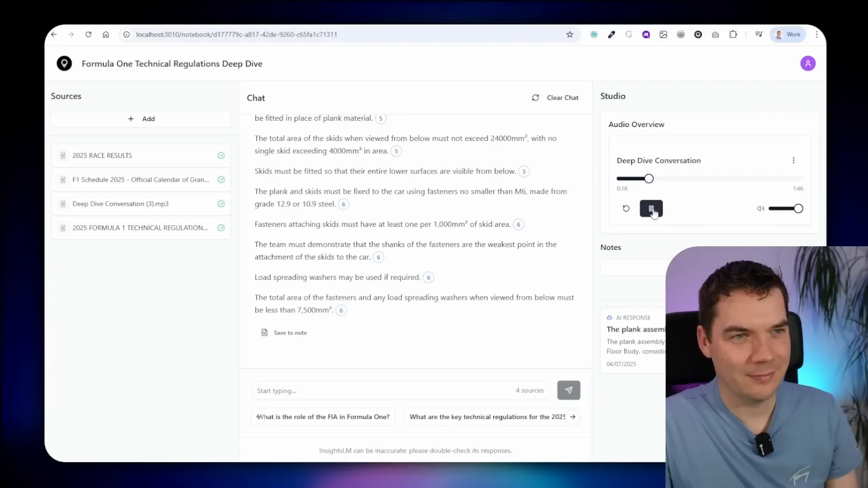Bookmark this page with the star icon
The width and height of the screenshot is (868, 488).
[570, 34]
